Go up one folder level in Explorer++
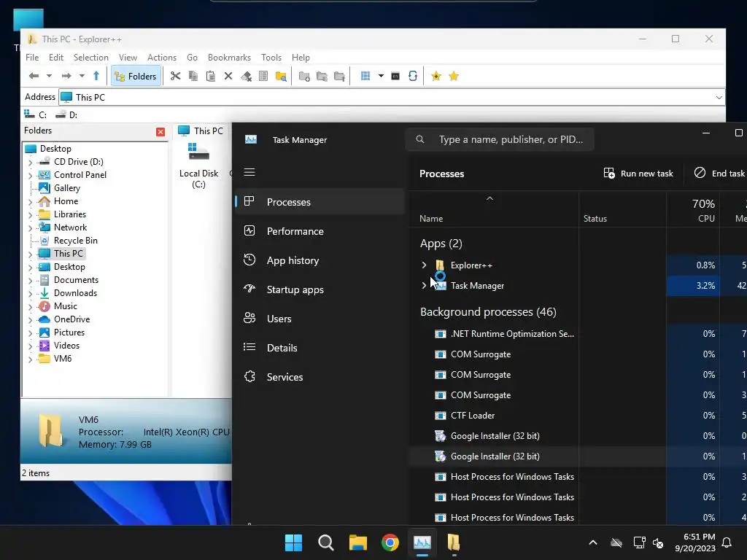747x560 pixels. [x=96, y=76]
